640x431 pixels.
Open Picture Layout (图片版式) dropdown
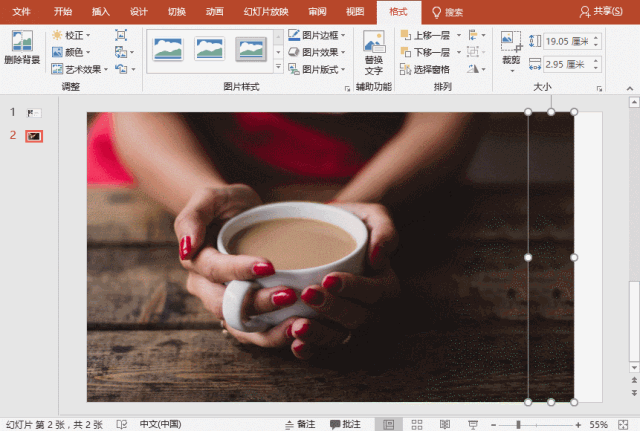tap(317, 69)
